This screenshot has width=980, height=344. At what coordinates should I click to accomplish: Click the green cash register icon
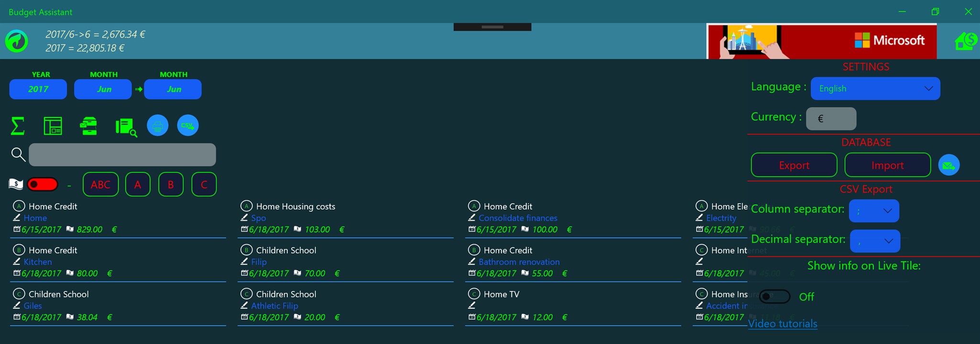[89, 126]
